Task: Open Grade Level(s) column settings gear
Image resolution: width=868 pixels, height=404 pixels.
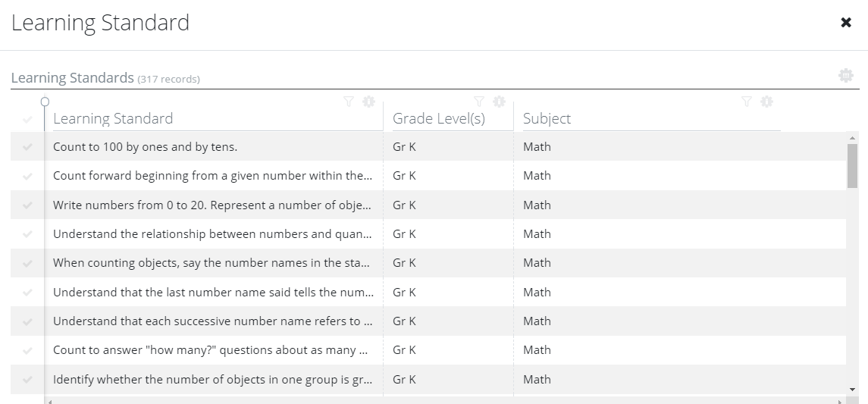Action: 500,102
